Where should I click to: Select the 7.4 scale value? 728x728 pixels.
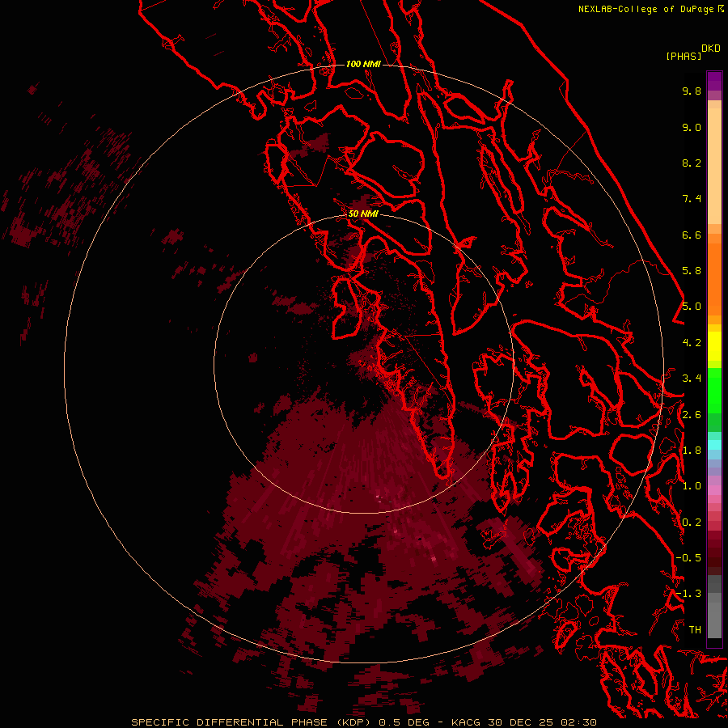coord(692,199)
